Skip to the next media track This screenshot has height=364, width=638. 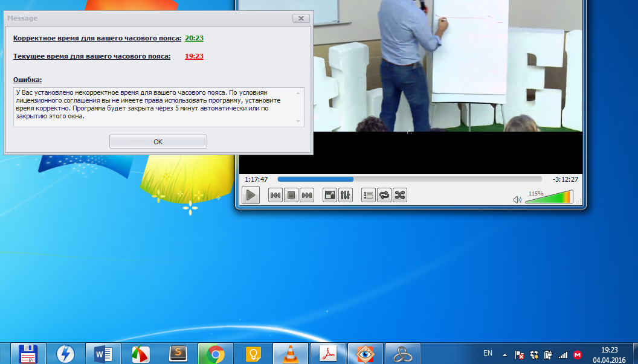point(307,195)
